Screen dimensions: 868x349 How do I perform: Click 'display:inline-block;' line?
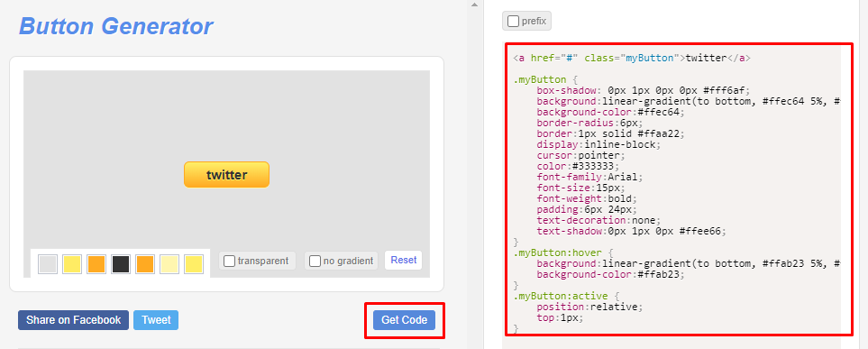click(599, 144)
